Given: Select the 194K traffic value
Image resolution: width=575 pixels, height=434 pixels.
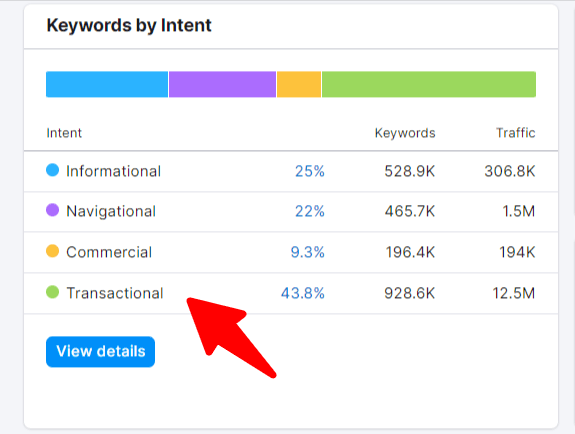Looking at the screenshot, I should tap(517, 252).
